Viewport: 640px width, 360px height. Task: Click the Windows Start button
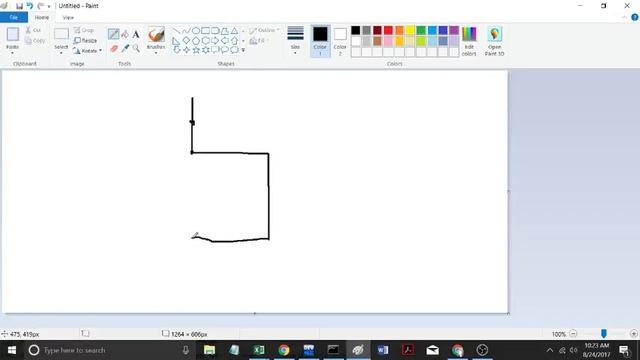coord(11,350)
